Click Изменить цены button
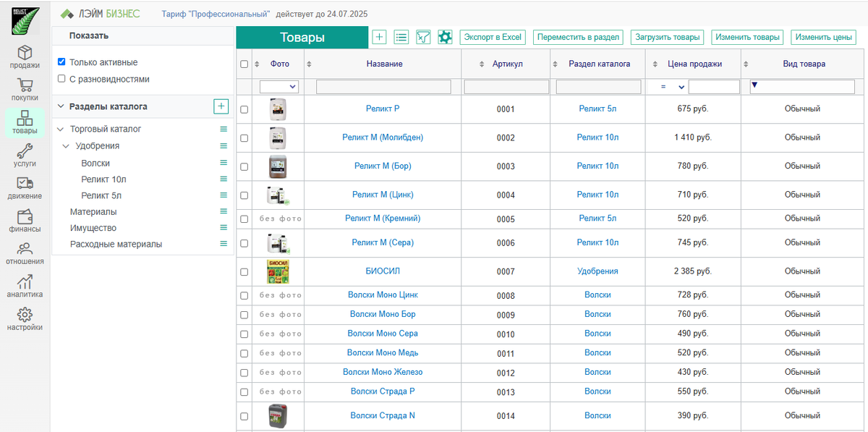Screen dimensions: 868x432 click(824, 37)
